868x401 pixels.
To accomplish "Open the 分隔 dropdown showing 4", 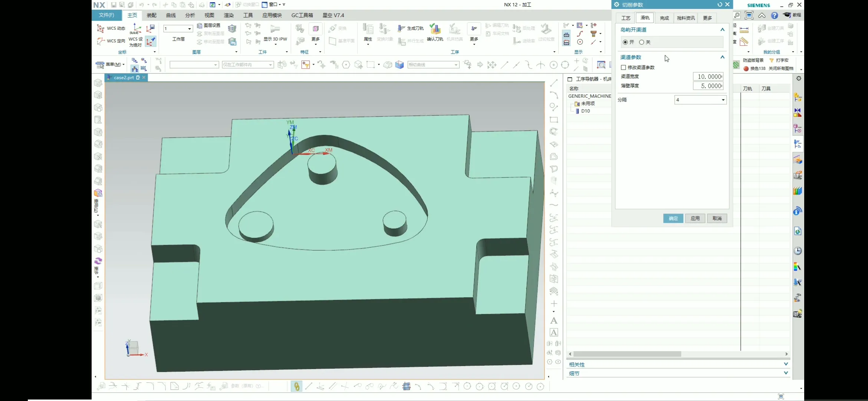I will 700,100.
